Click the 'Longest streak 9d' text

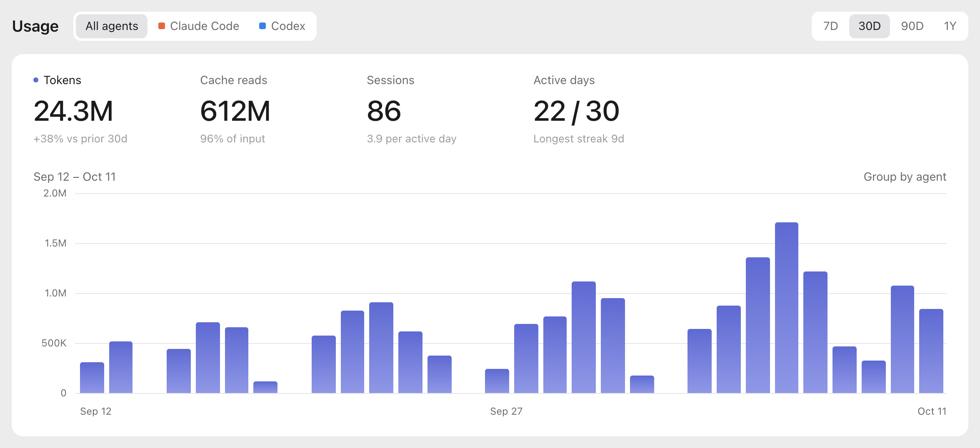pyautogui.click(x=579, y=139)
